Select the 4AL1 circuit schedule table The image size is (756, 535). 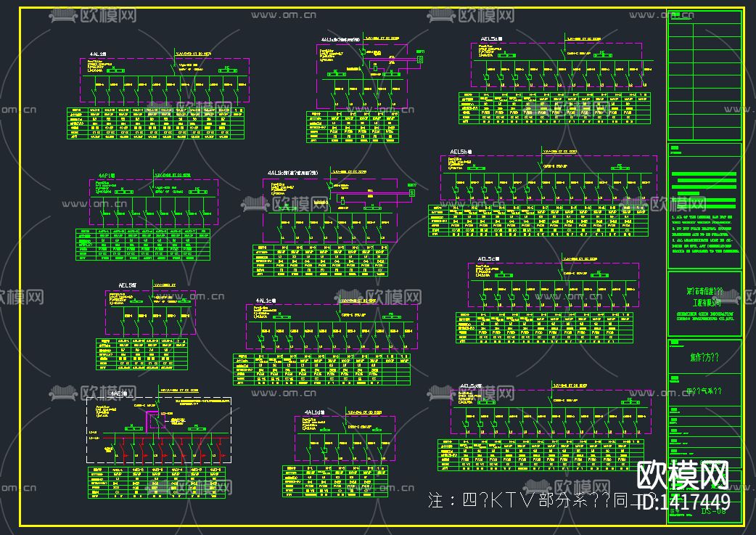point(155,123)
